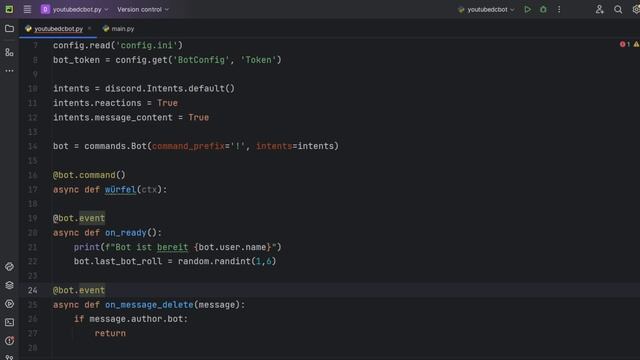
Task: Click the PyCharm logo icon
Action: [9, 9]
